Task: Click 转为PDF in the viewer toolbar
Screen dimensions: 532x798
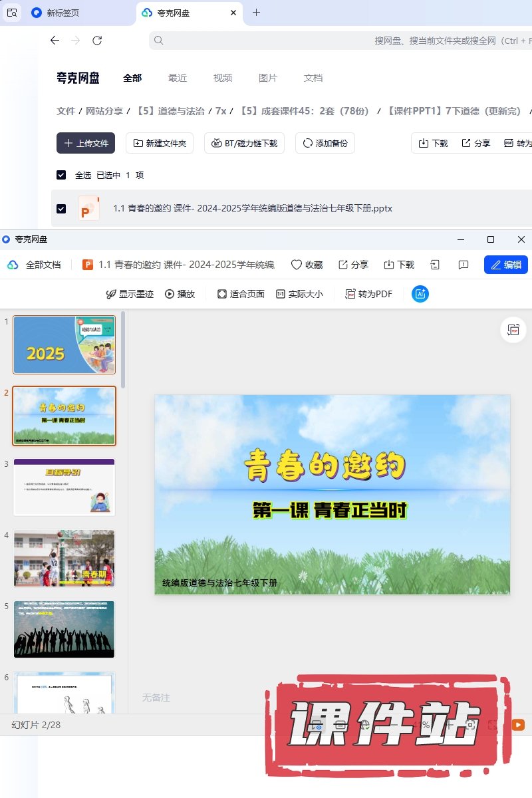Action: coord(368,294)
